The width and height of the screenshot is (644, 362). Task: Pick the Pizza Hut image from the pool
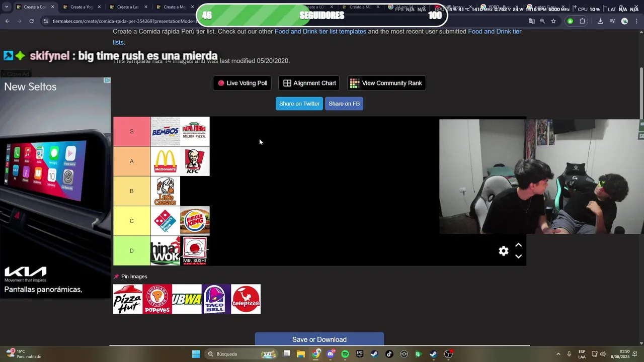click(x=128, y=299)
